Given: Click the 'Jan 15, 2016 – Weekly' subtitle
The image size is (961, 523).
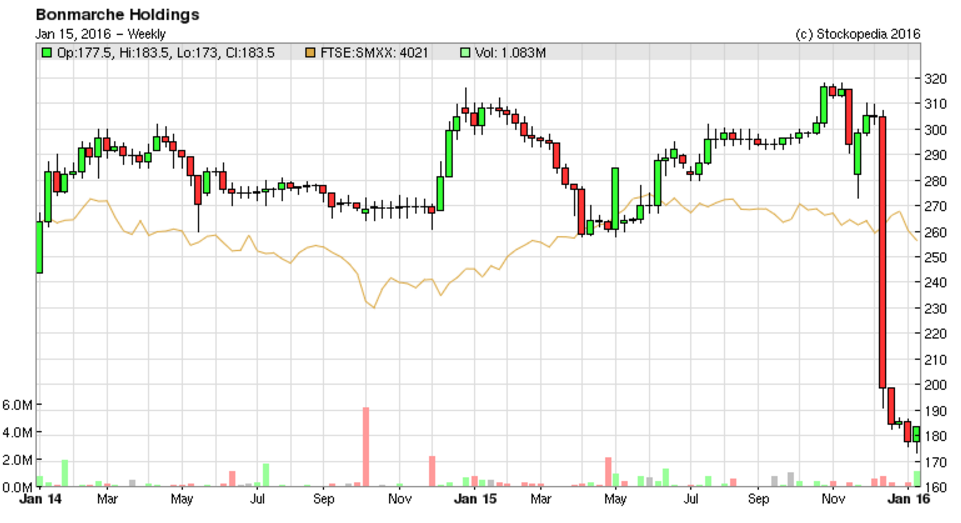Looking at the screenshot, I should coord(101,34).
